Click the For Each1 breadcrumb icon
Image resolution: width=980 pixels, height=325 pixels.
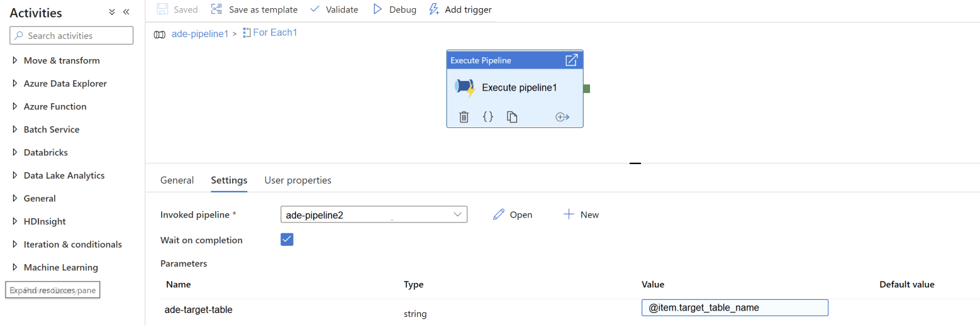(247, 32)
